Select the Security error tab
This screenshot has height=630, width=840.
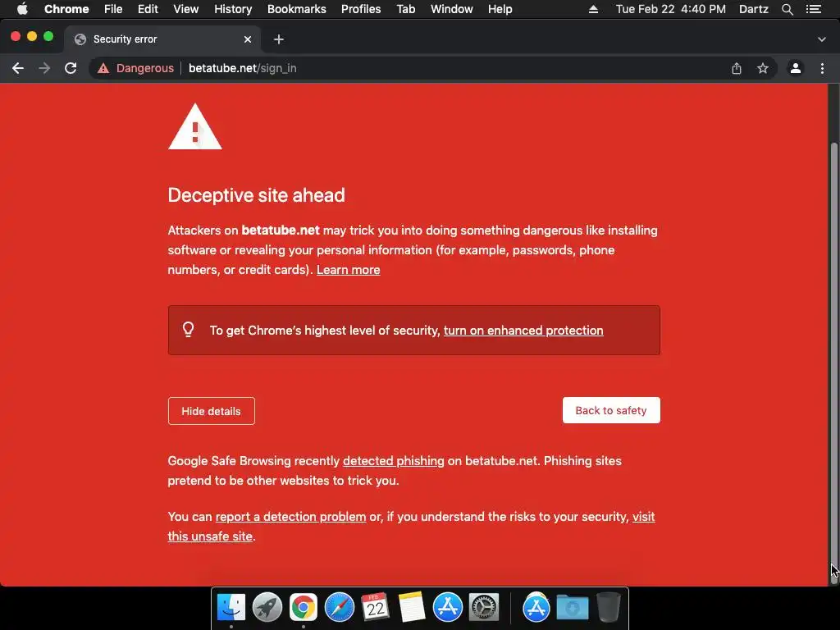point(162,39)
